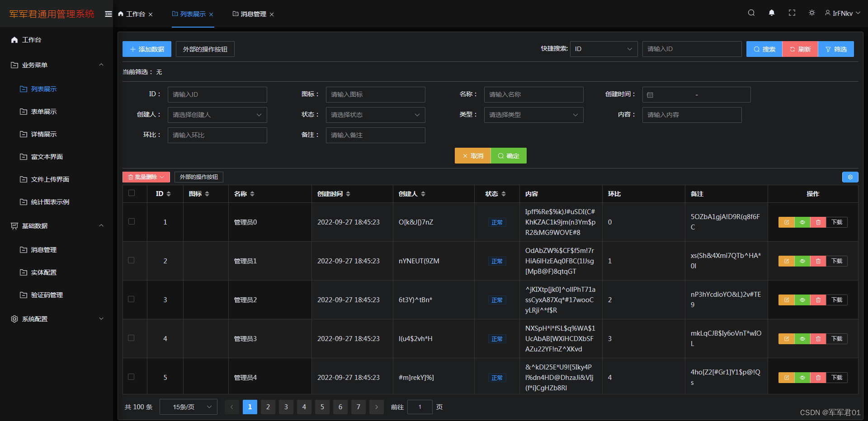Close the 消息管理 tab
The height and width of the screenshot is (421, 868).
(272, 14)
